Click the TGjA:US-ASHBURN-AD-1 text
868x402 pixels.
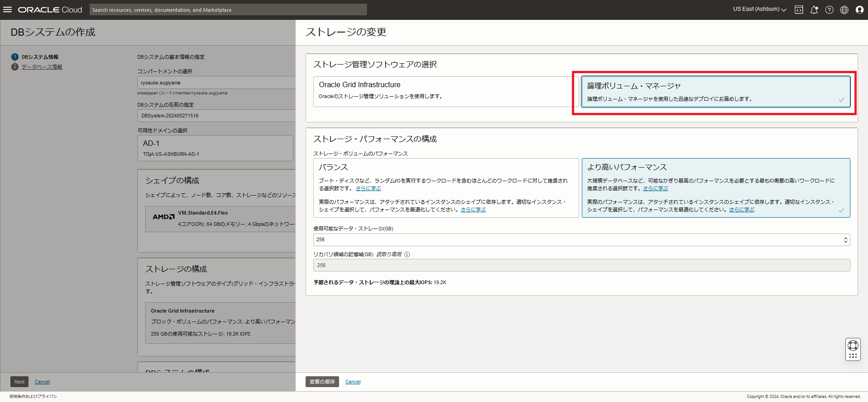tap(171, 154)
